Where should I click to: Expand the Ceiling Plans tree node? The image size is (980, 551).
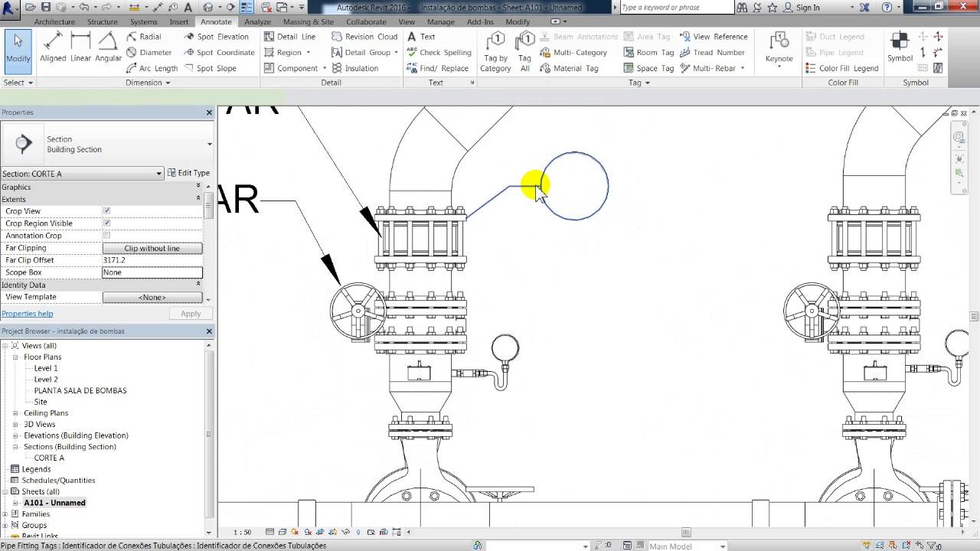(x=15, y=413)
